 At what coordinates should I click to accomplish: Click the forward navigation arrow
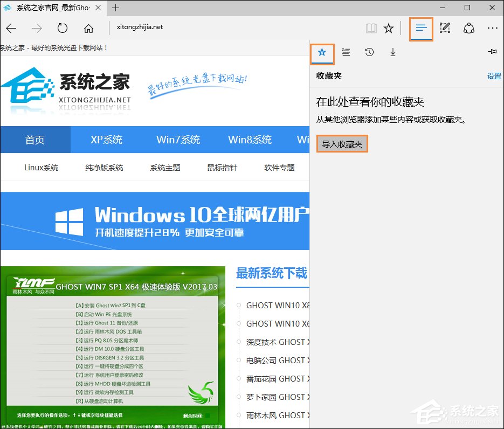coord(37,28)
